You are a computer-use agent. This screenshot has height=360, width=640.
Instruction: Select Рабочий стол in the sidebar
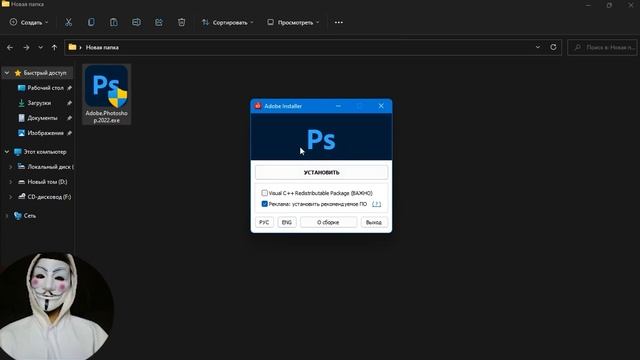pos(45,88)
